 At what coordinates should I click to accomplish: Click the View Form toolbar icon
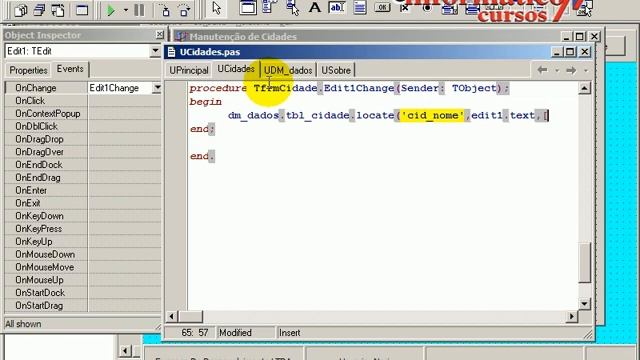40,10
